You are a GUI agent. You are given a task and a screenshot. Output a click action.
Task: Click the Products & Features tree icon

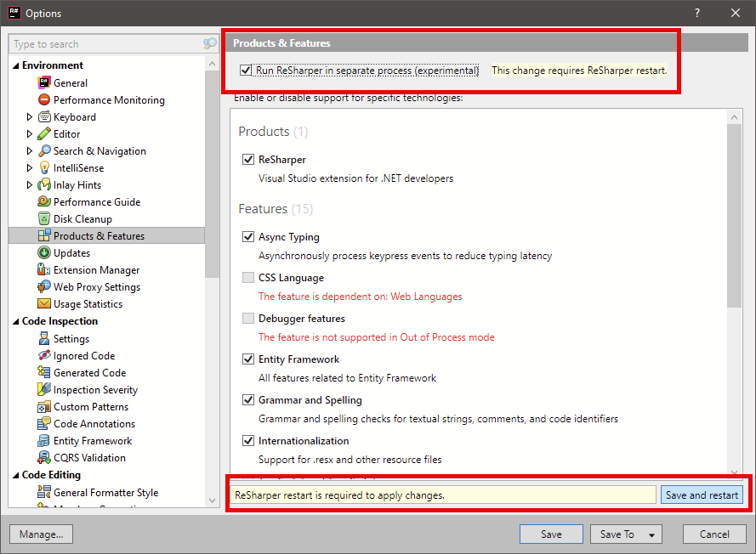tap(44, 235)
